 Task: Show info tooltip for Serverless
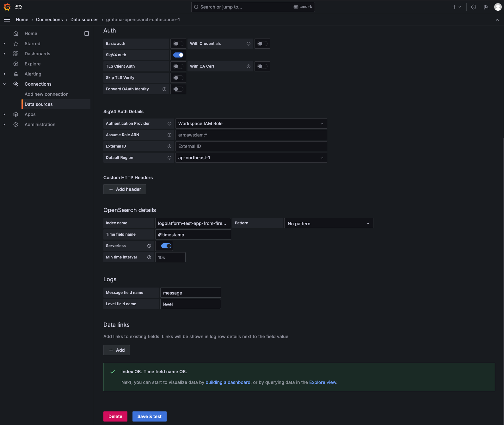pyautogui.click(x=149, y=246)
